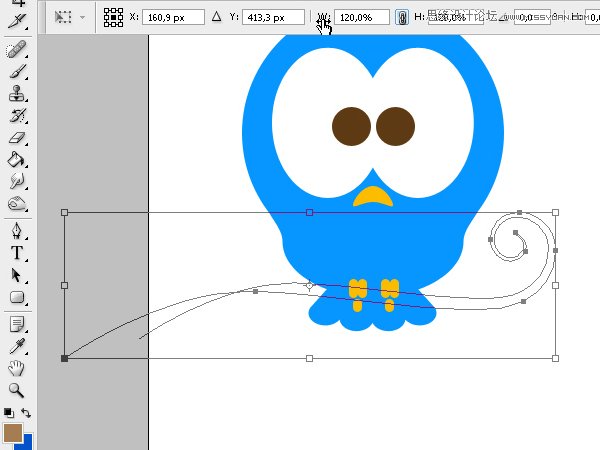The image size is (600, 450).
Task: Select the Slice tool
Action: click(16, 21)
